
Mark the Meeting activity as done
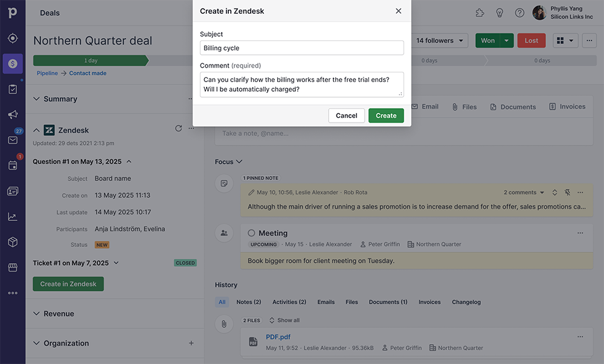[x=251, y=233]
